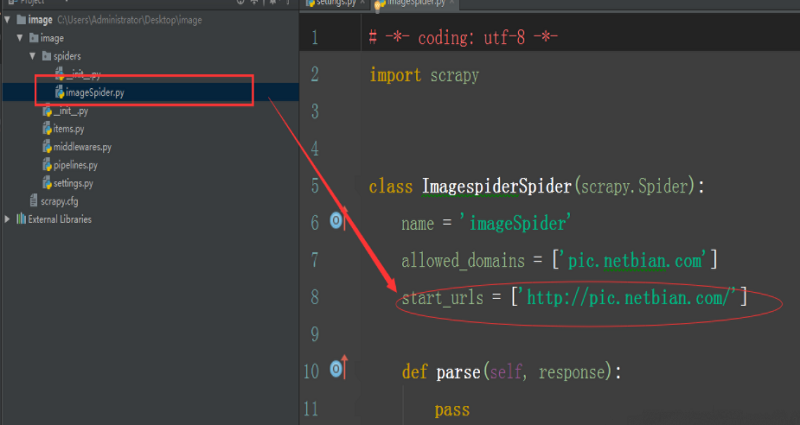Click line number 4 in the gutter

tap(315, 149)
